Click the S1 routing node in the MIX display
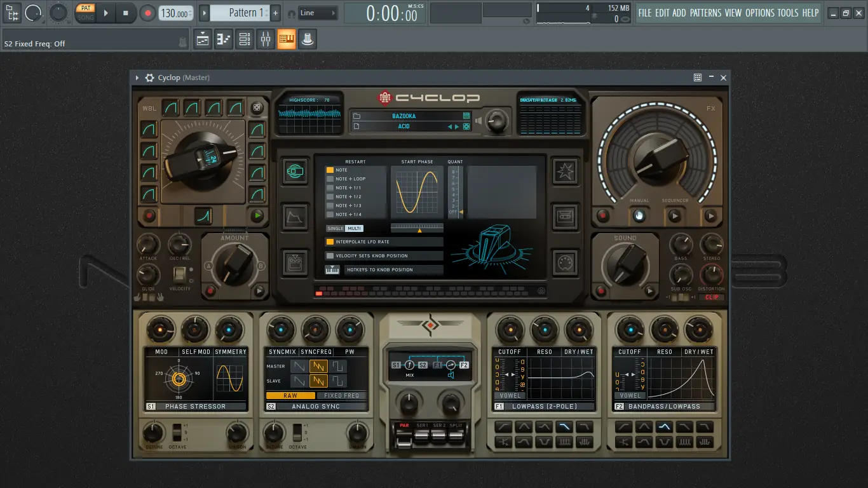Image resolution: width=868 pixels, height=488 pixels. pyautogui.click(x=397, y=365)
